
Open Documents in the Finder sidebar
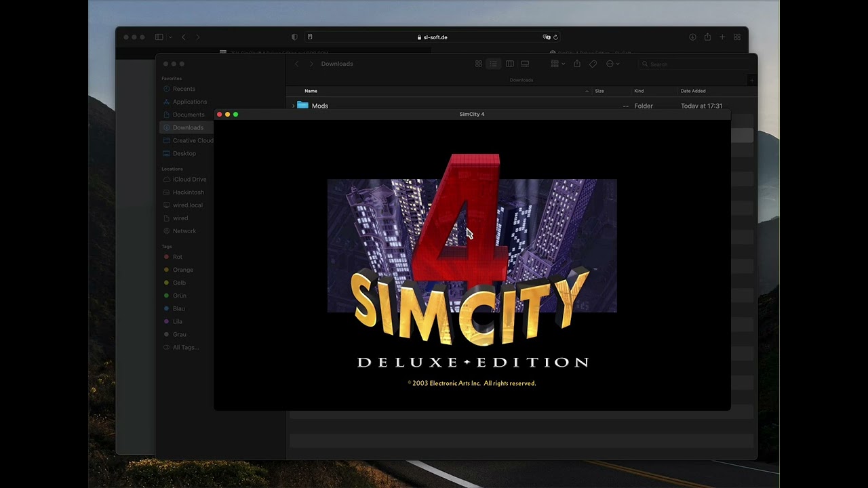[x=189, y=115]
